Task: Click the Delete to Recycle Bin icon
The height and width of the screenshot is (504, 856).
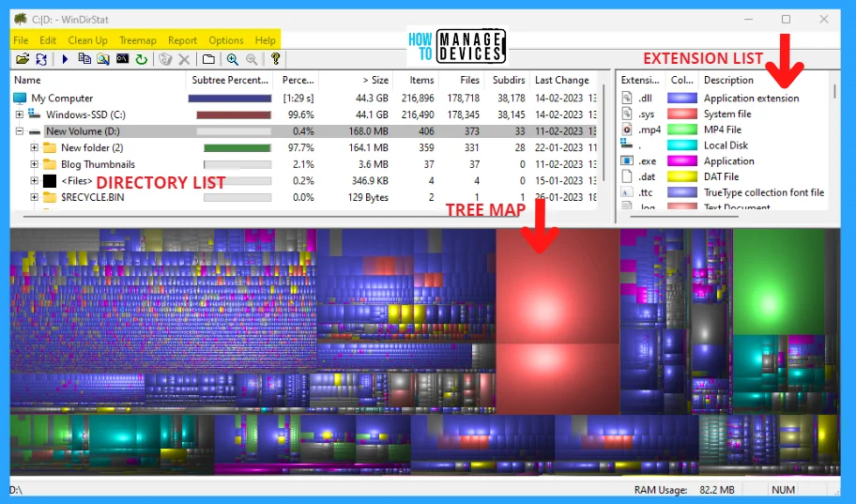Action: 165,59
